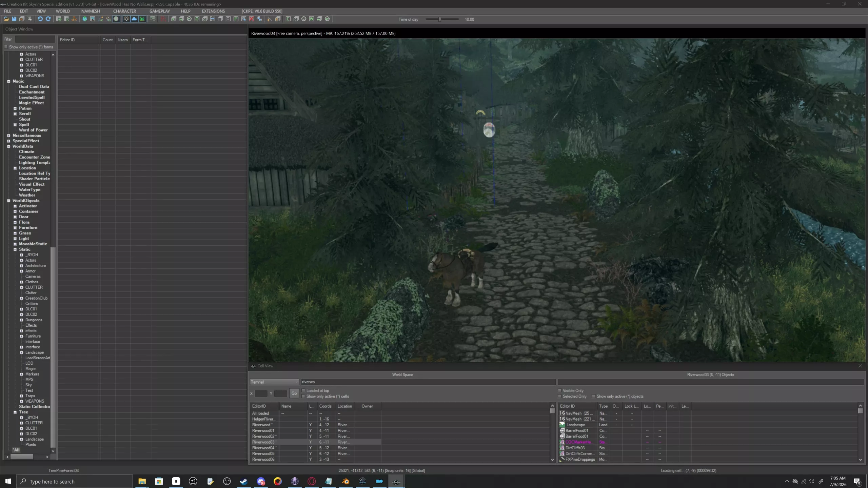Expand the Potion tree node
This screenshot has height=488, width=868.
tap(15, 108)
